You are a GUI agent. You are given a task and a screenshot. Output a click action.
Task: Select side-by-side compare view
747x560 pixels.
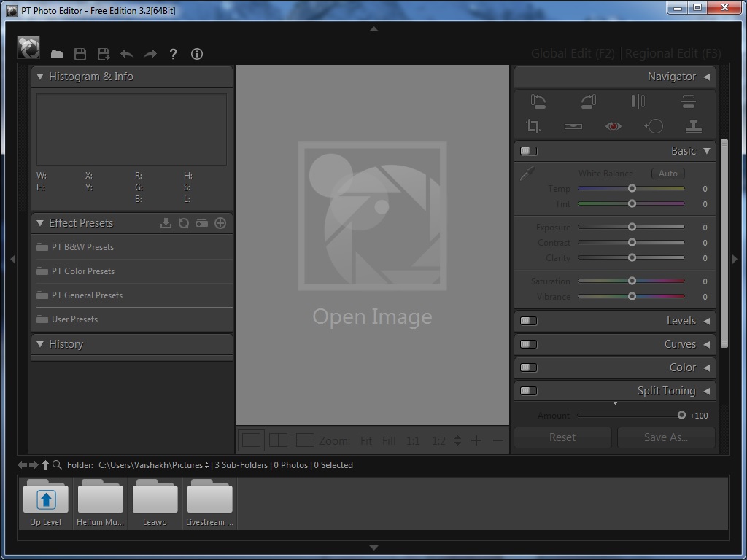[x=278, y=440]
